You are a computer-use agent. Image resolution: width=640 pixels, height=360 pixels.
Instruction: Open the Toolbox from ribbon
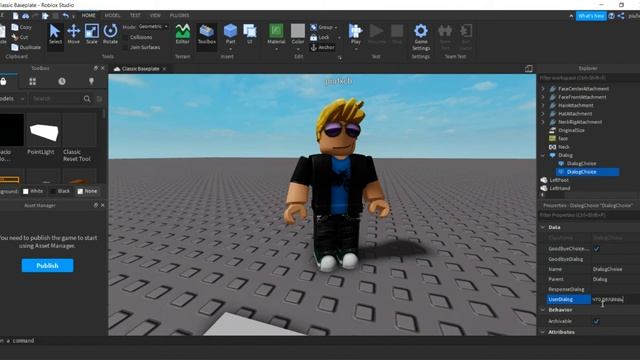click(207, 34)
